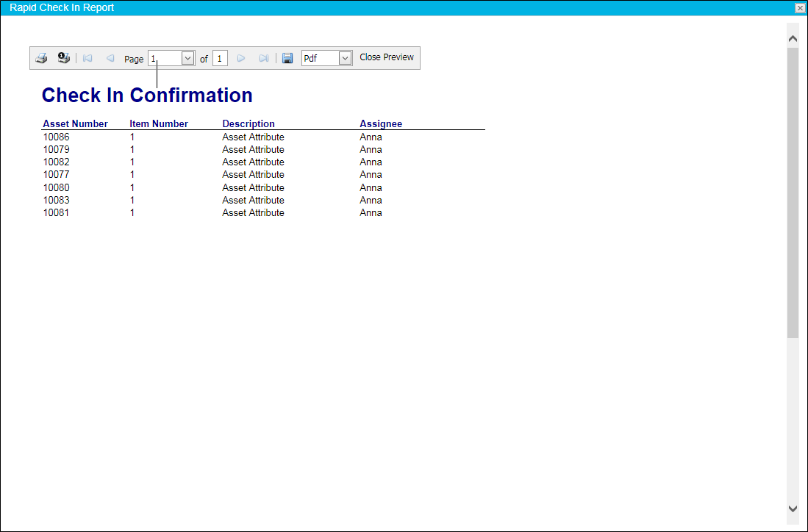Viewport: 808px width, 532px height.
Task: Click Close Preview
Action: (x=387, y=57)
